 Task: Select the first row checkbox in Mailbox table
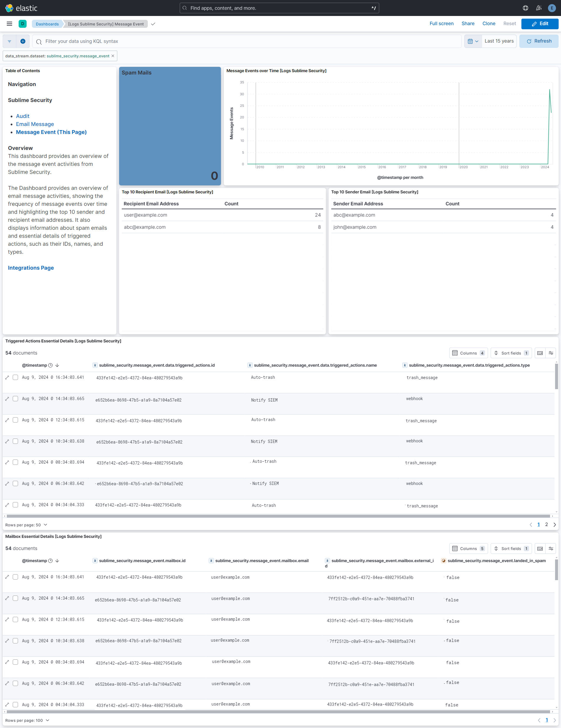15,577
